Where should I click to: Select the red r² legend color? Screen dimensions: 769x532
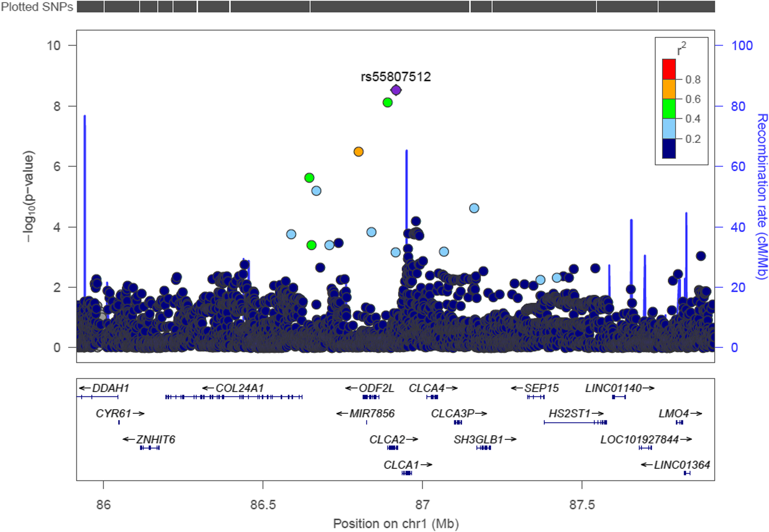tap(669, 69)
